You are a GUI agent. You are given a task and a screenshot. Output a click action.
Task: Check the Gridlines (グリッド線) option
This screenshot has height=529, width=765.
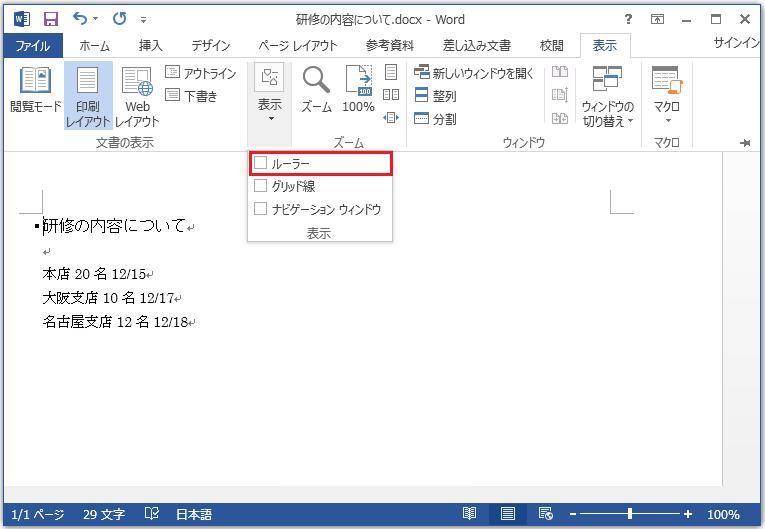(x=262, y=186)
